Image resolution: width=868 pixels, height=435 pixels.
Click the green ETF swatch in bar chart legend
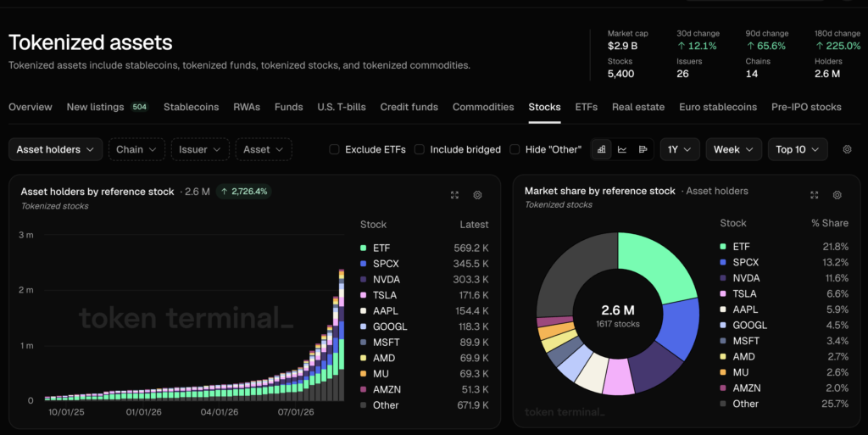pos(363,248)
